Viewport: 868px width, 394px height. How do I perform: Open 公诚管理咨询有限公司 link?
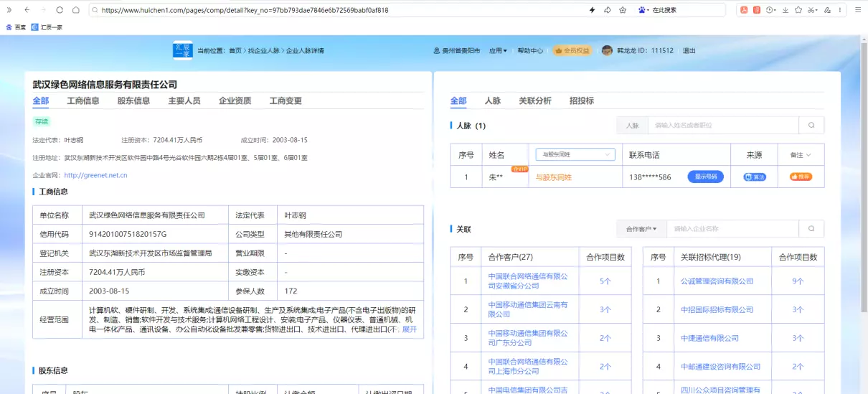coord(717,281)
